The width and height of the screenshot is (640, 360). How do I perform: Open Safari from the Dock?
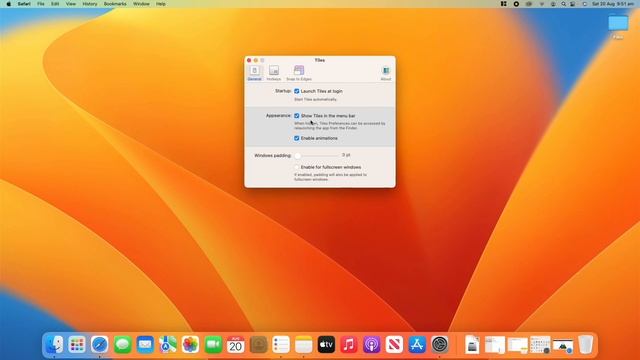pos(100,345)
